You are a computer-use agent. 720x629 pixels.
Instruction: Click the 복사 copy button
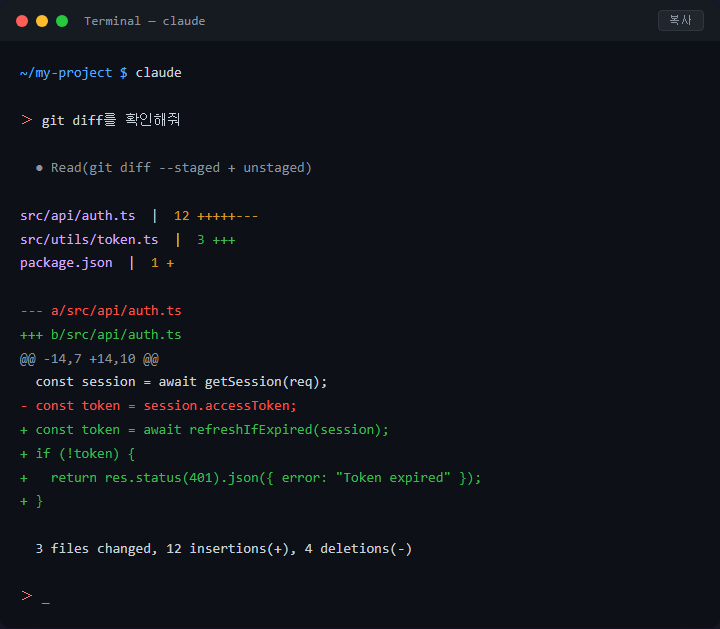click(681, 20)
